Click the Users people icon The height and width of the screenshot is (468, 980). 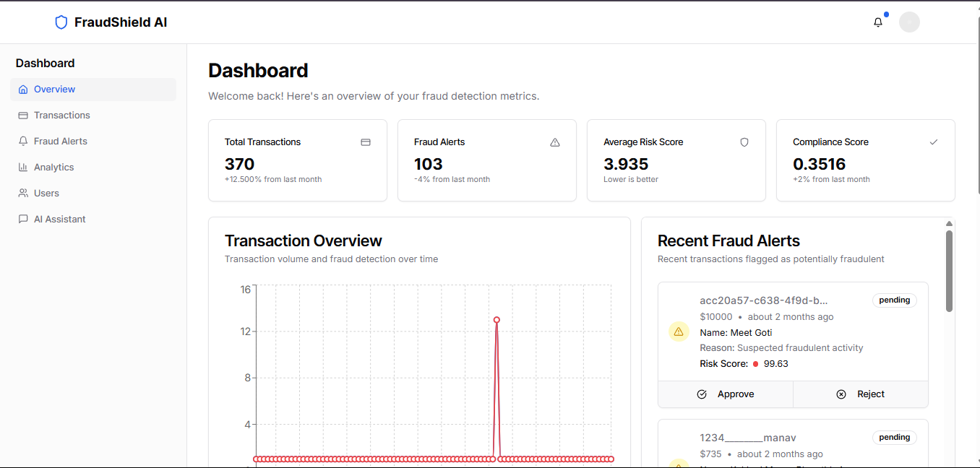click(23, 194)
